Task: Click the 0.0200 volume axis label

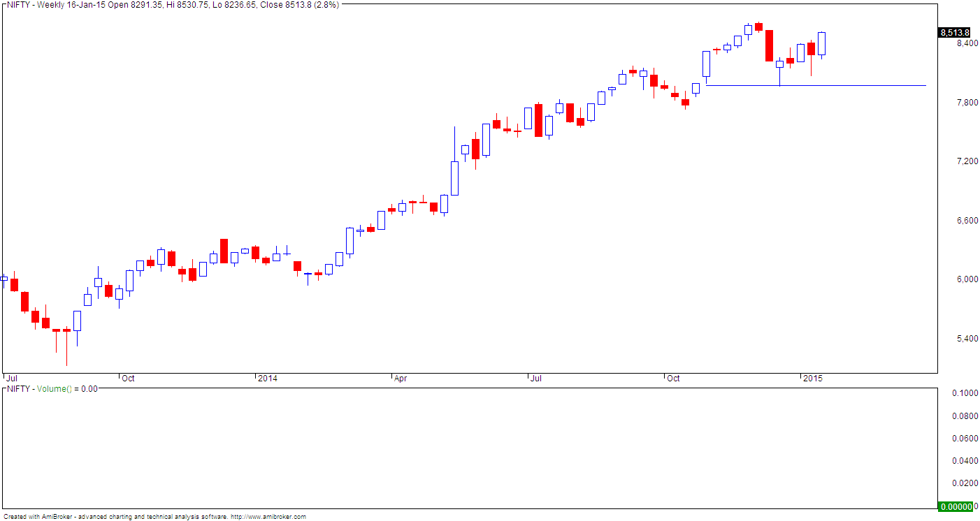Action: coord(965,483)
